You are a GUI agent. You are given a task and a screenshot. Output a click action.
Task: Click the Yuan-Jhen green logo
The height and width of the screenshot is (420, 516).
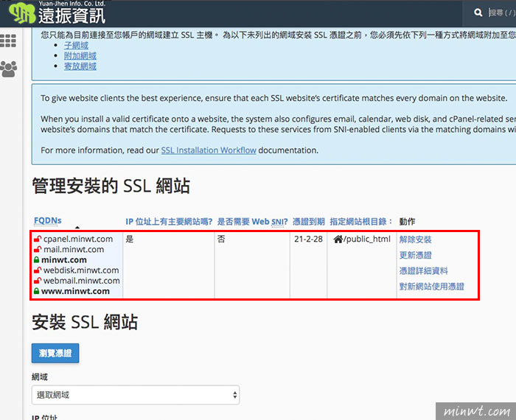click(22, 13)
